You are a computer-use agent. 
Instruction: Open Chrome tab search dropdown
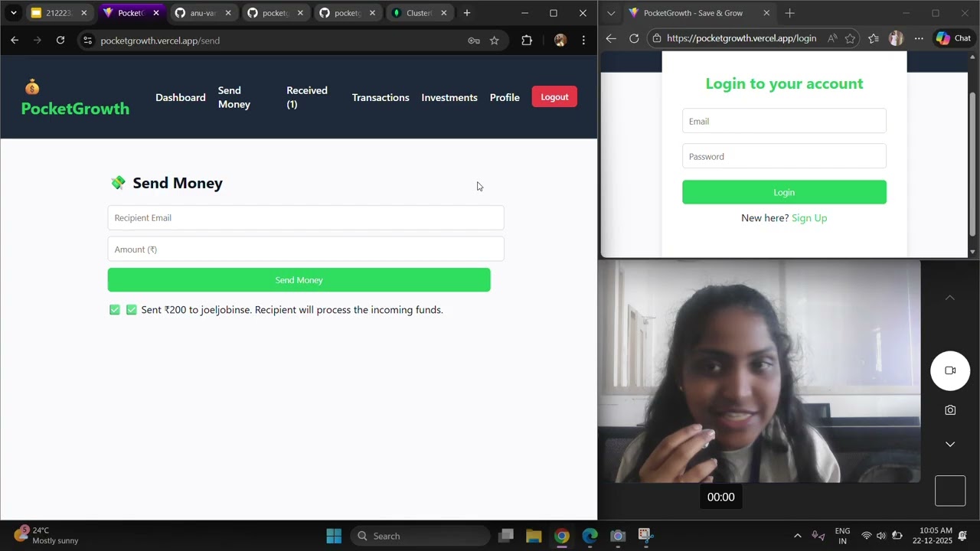13,13
